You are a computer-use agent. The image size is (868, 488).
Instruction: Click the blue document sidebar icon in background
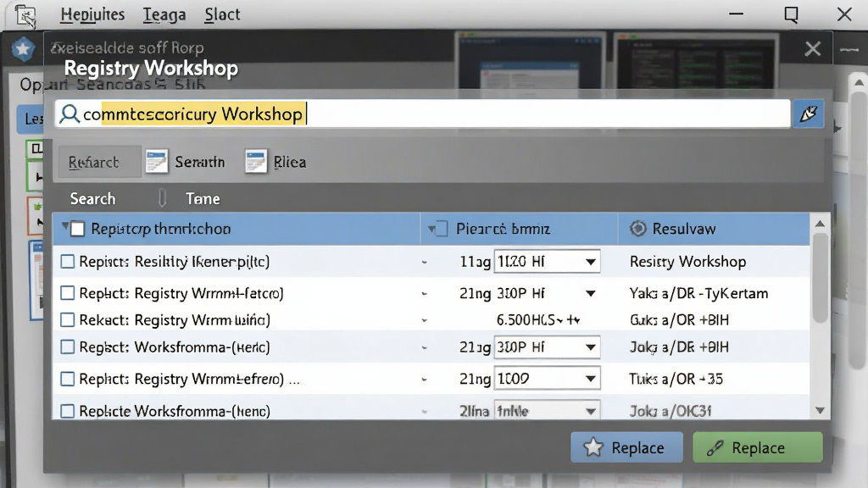coord(36,280)
